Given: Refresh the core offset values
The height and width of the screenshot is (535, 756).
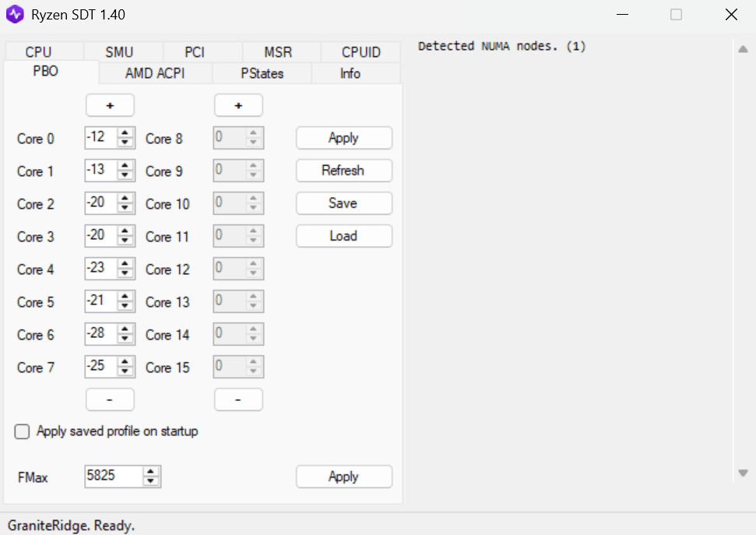Looking at the screenshot, I should coord(343,171).
